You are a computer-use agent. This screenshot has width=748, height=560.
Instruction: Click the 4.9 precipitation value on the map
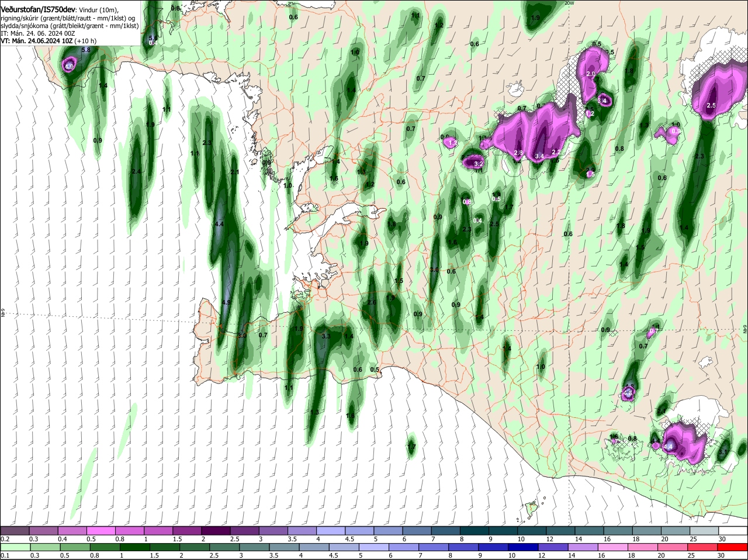pyautogui.click(x=227, y=302)
